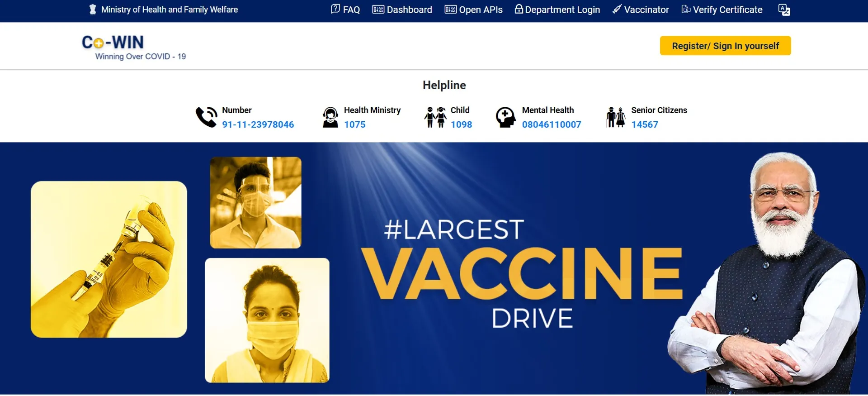Click the national emblem icon beside Ministry name
Screen dimensions: 868x396
(93, 10)
